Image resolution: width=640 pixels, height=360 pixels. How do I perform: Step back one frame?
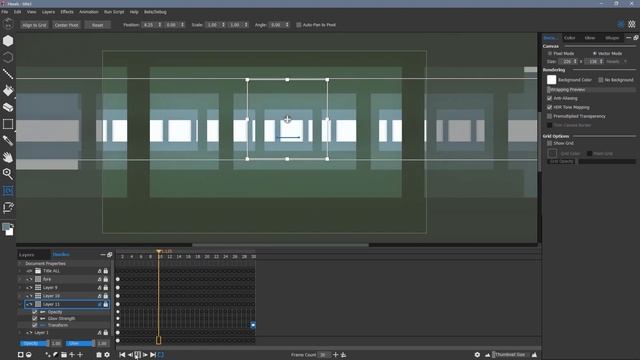pos(130,355)
